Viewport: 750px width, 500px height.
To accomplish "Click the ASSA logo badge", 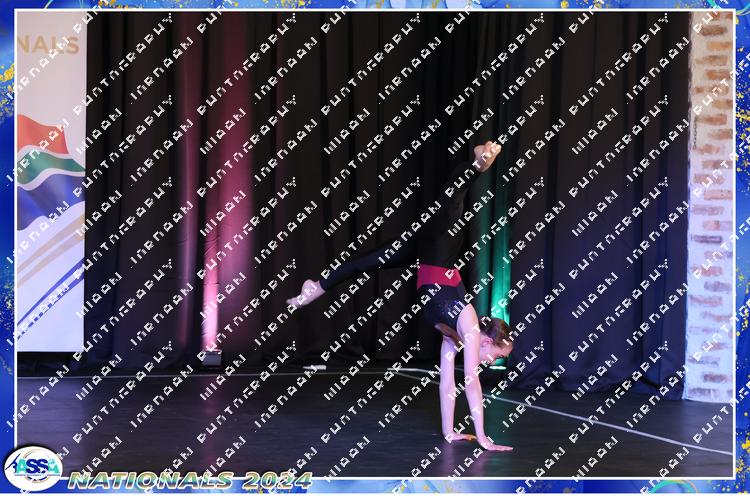I will pos(33,468).
